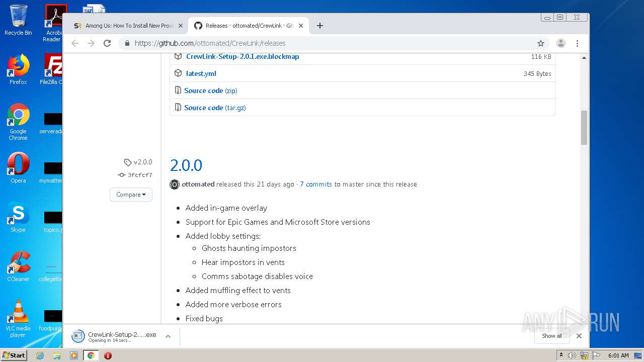Click the zip file icon beside Source code (zip)
This screenshot has width=644, height=362.
click(178, 90)
